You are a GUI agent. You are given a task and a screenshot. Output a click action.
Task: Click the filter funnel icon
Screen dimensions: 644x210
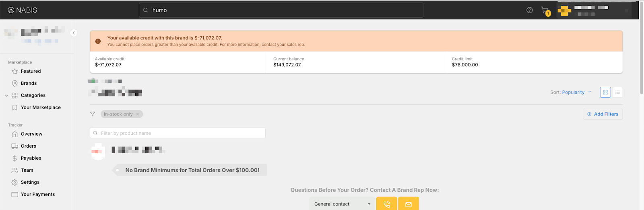click(93, 114)
